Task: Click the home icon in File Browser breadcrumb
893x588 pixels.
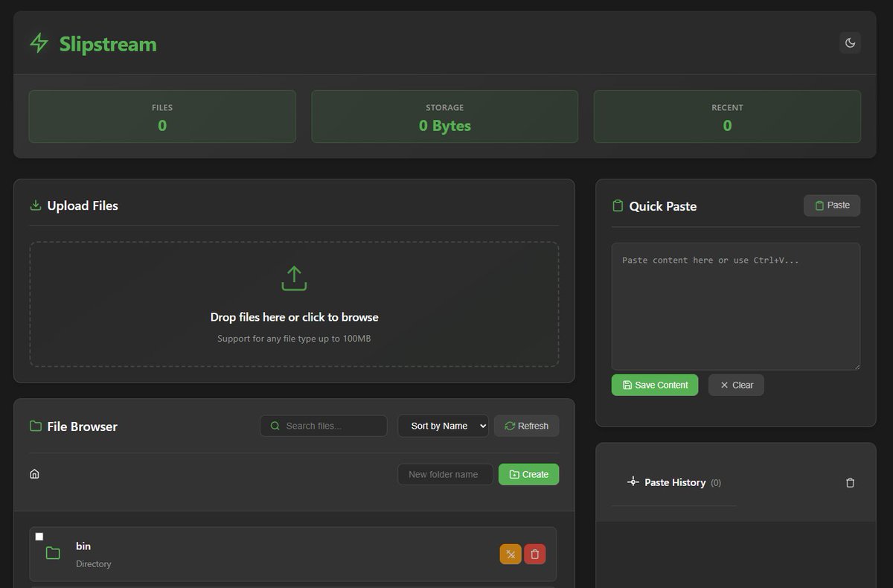Action: coord(34,473)
